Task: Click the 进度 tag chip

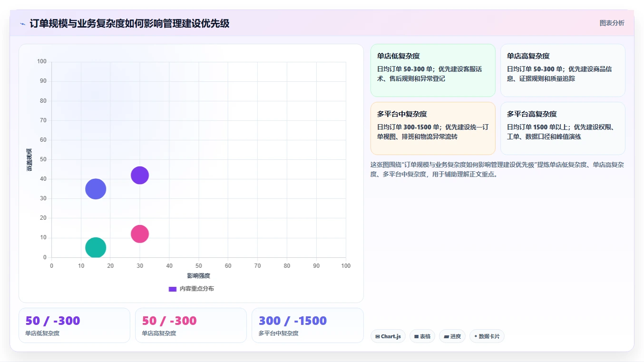Action: [x=452, y=336]
